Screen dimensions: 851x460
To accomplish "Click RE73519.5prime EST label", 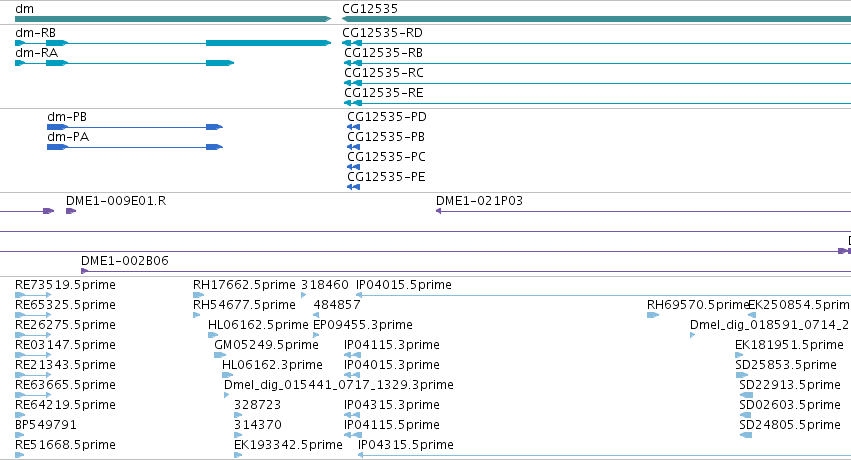I will tap(65, 285).
